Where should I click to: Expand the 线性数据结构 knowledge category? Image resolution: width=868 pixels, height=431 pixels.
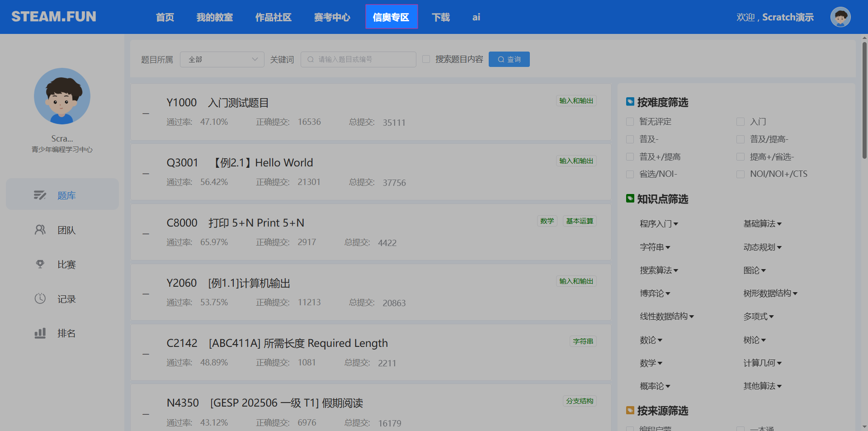(x=667, y=317)
